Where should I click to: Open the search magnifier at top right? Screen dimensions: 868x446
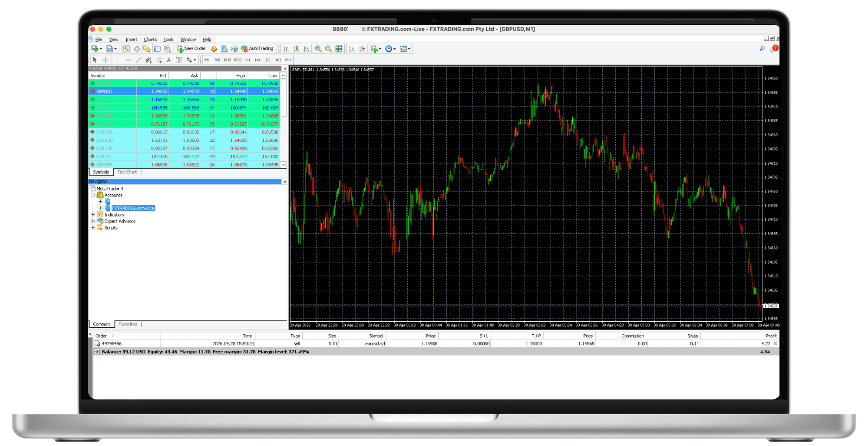tap(762, 49)
